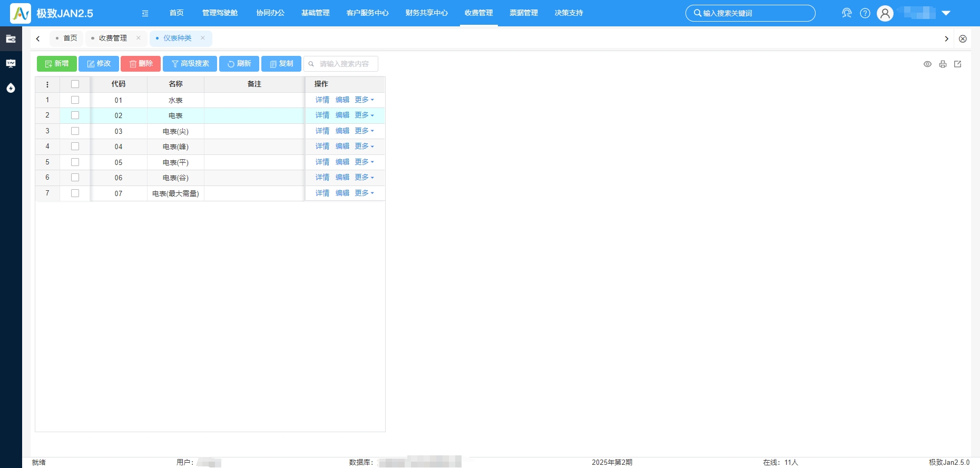Open 详情 for 电表(尖) row
The height and width of the screenshot is (468, 980).
tap(322, 131)
